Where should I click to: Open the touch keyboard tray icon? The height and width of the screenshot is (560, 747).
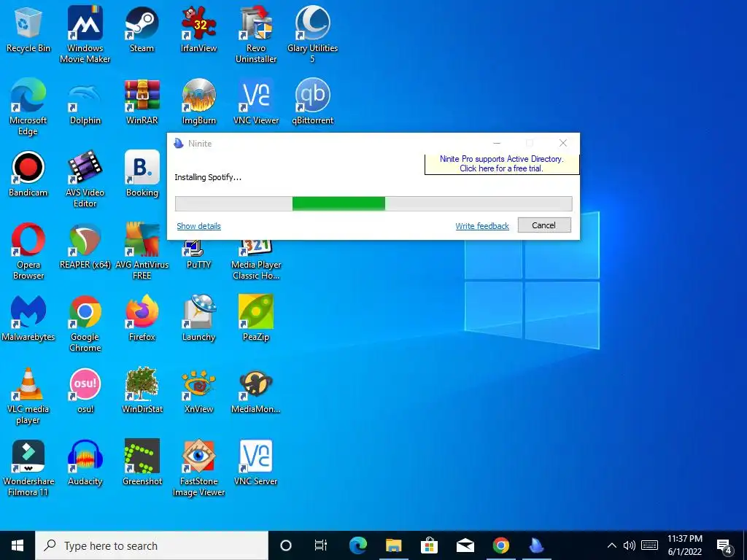(x=649, y=545)
